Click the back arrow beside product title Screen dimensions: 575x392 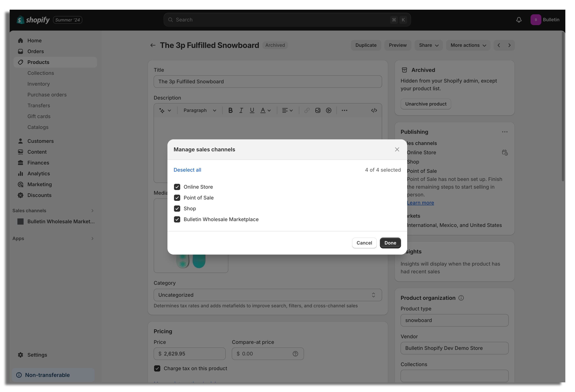153,45
